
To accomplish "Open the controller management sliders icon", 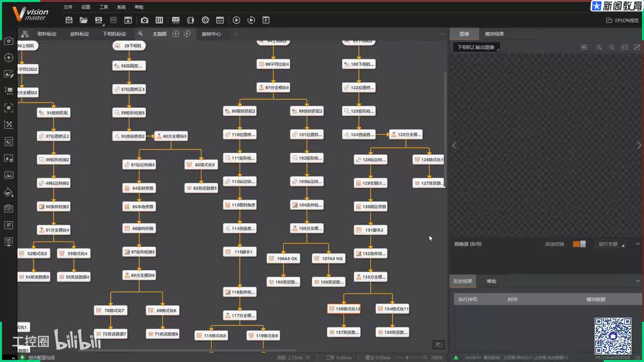I will (159, 20).
